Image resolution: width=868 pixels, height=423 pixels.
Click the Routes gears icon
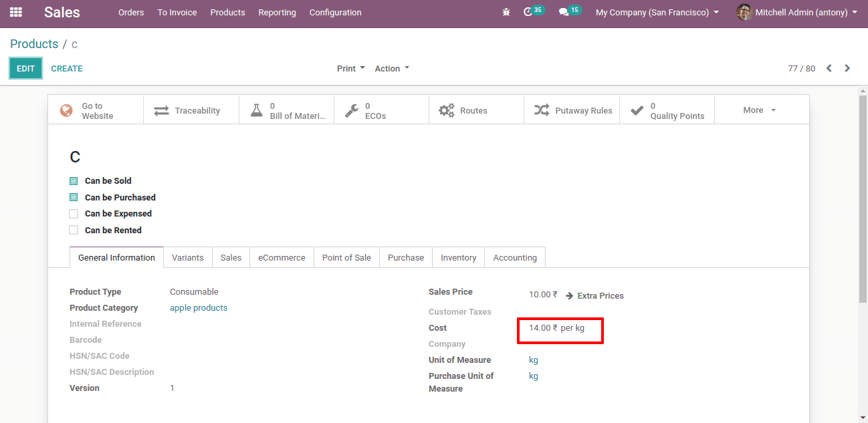click(447, 110)
